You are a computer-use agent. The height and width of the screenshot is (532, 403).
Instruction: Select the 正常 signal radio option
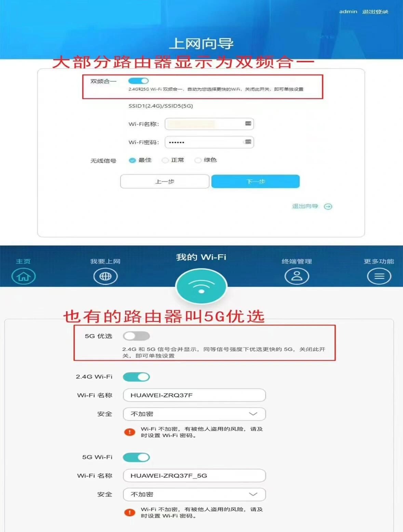click(173, 160)
